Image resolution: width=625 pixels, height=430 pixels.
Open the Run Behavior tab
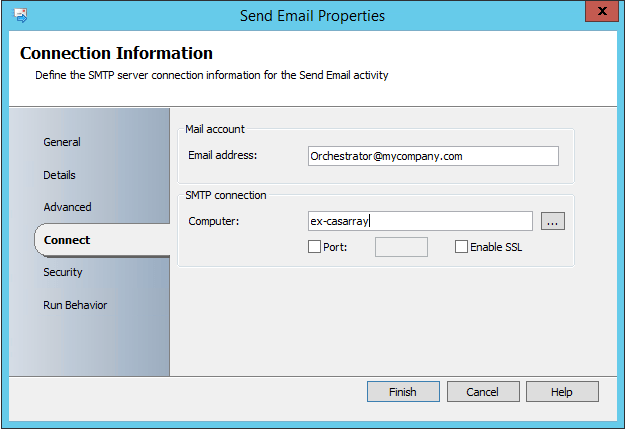75,305
